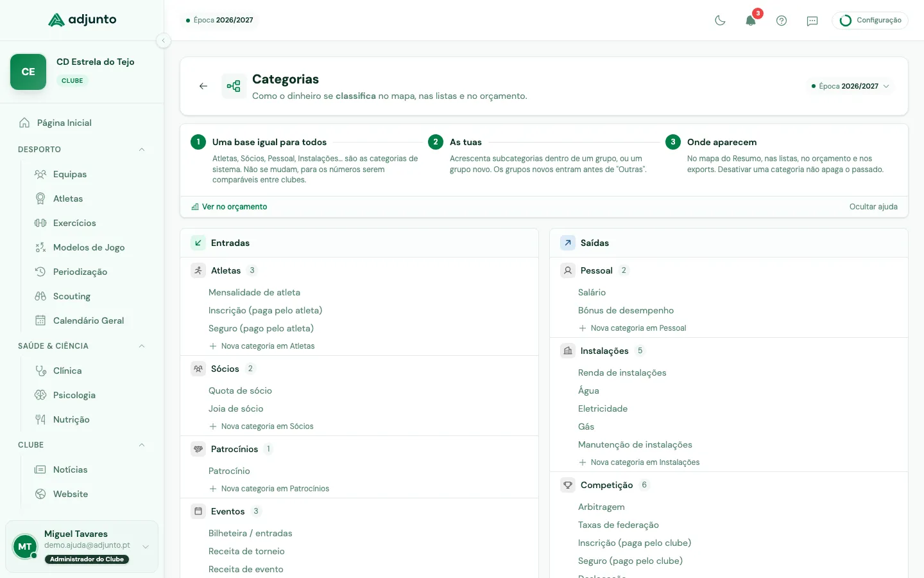Click the Calendário Geral calendar icon
The height and width of the screenshot is (578, 924).
click(x=40, y=320)
